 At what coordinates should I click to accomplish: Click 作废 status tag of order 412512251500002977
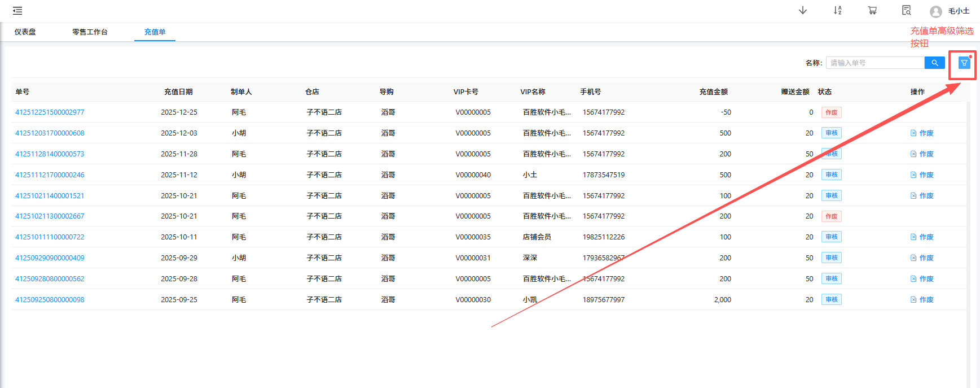831,112
